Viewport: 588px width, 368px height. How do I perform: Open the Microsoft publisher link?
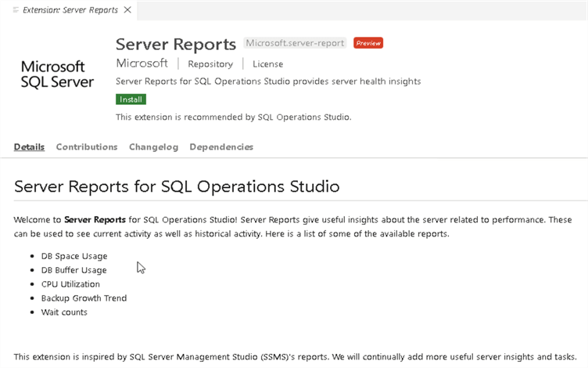(142, 63)
